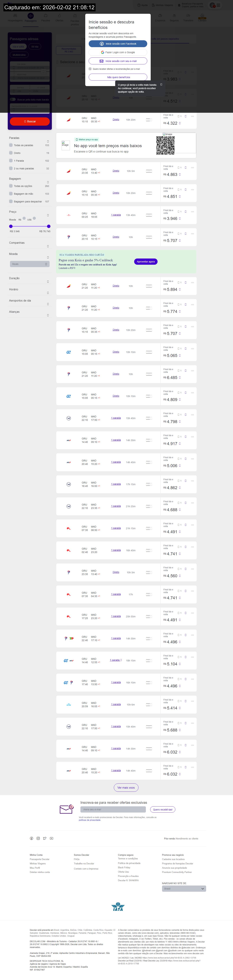The image size is (233, 980).
Task: Choose the e-mail envelope sign-in option
Action: 102,61
